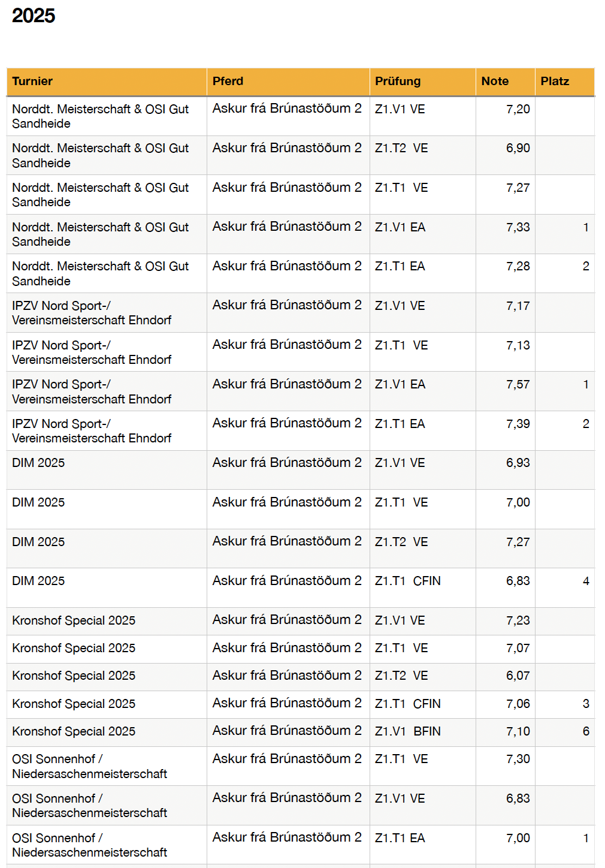Click the Note column header
The height and width of the screenshot is (868, 605).
pyautogui.click(x=495, y=82)
